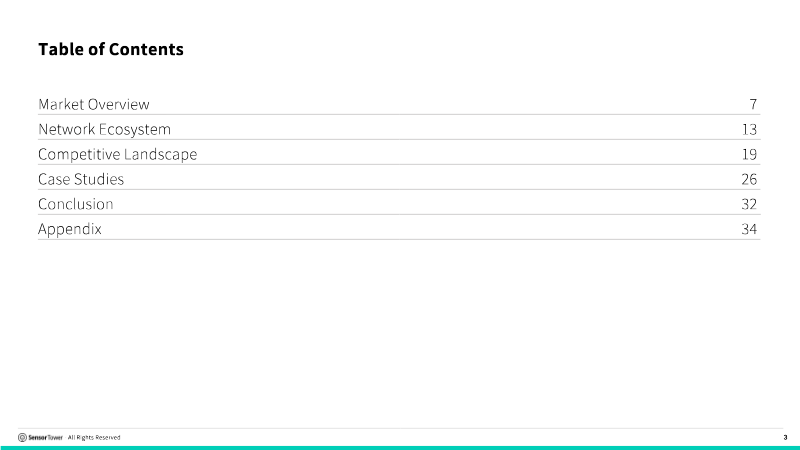This screenshot has height=450, width=800.
Task: Click page number 26 for Case Studies
Action: pos(749,179)
